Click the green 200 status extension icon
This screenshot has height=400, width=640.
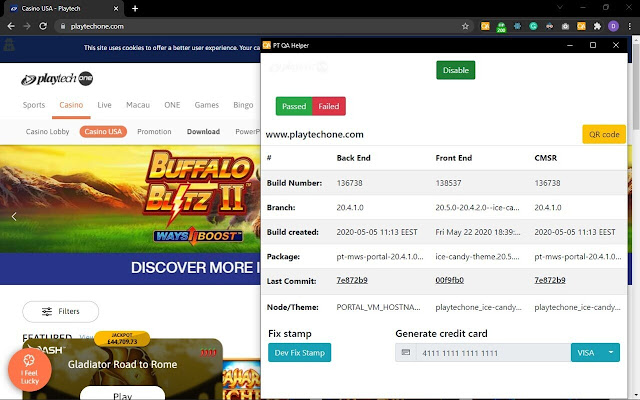click(501, 27)
